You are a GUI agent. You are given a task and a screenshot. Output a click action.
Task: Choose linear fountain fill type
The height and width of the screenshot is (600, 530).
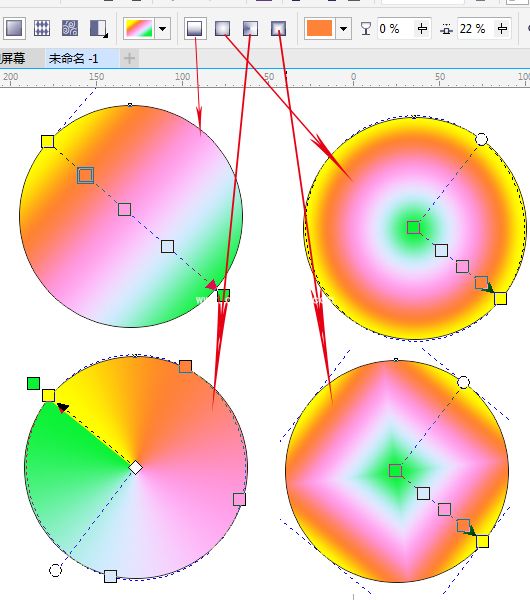(195, 28)
